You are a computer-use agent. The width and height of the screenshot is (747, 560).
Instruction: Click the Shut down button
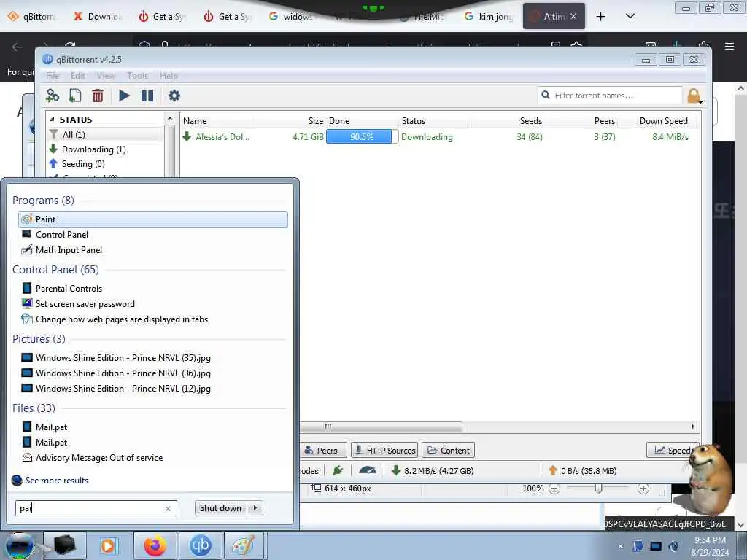220,508
